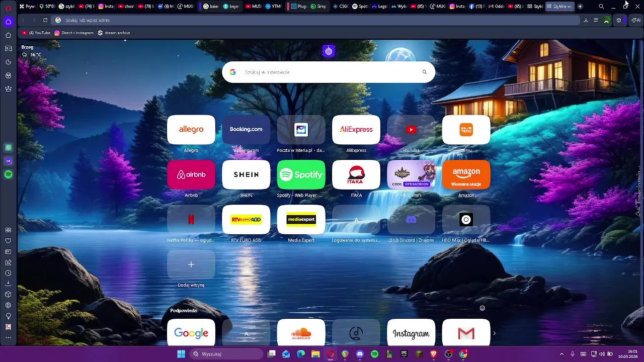Open a new tab with the plus button

tap(580, 7)
